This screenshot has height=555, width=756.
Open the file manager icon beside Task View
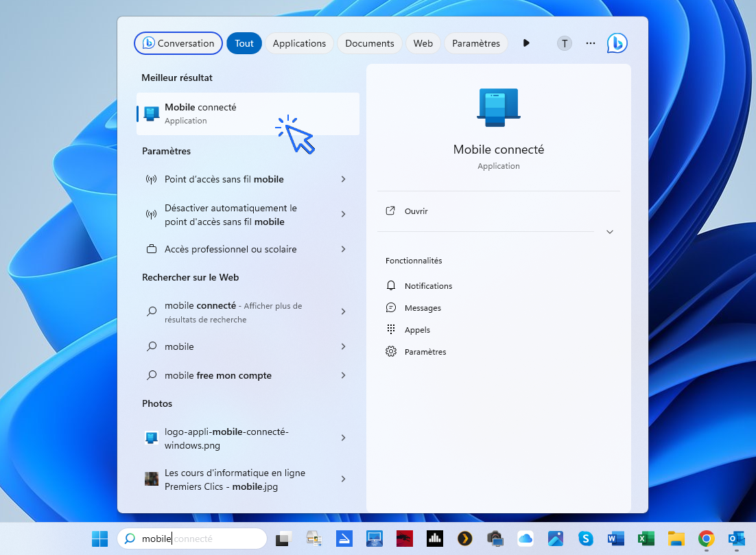click(x=314, y=539)
